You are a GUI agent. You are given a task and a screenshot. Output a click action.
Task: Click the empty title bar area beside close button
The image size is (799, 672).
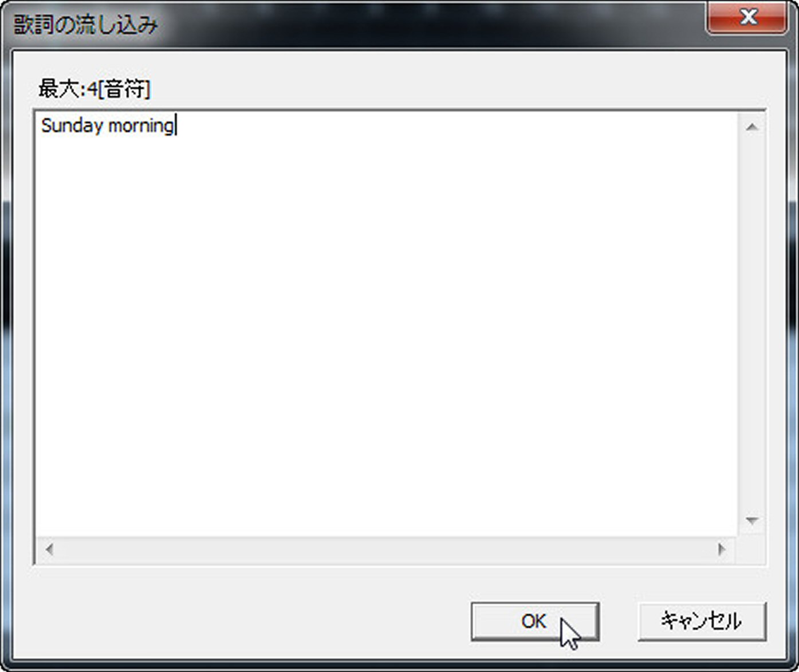430,24
